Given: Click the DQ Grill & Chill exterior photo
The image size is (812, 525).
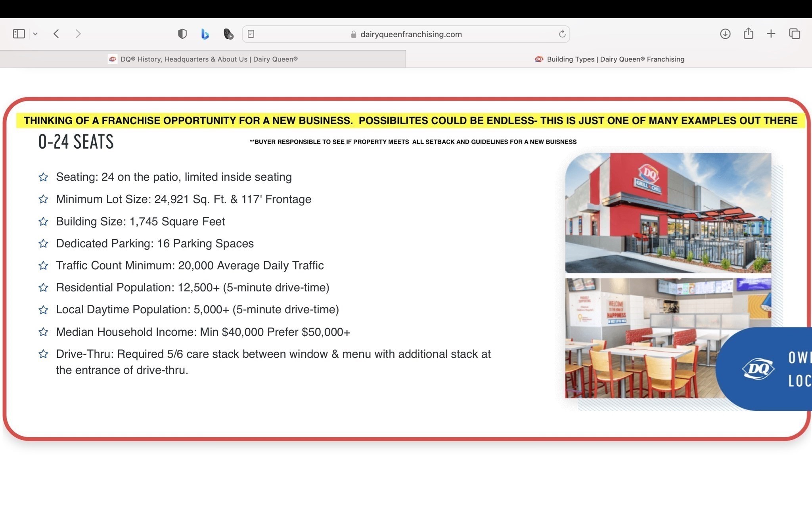Looking at the screenshot, I should coord(668,213).
